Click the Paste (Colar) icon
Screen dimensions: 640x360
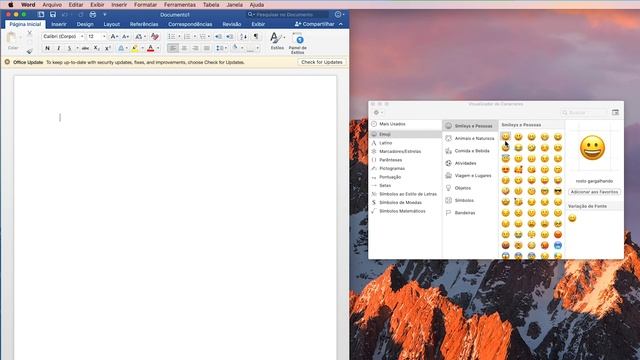pos(12,38)
